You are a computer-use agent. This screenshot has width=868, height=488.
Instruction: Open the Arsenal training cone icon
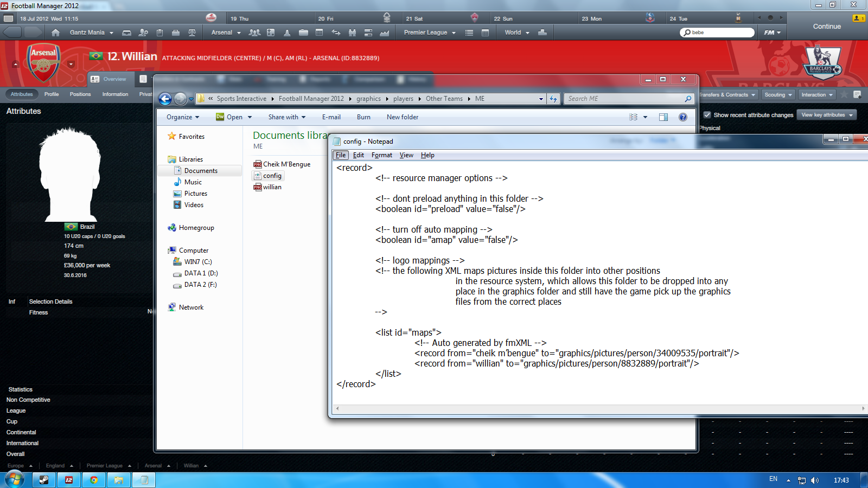(x=287, y=33)
